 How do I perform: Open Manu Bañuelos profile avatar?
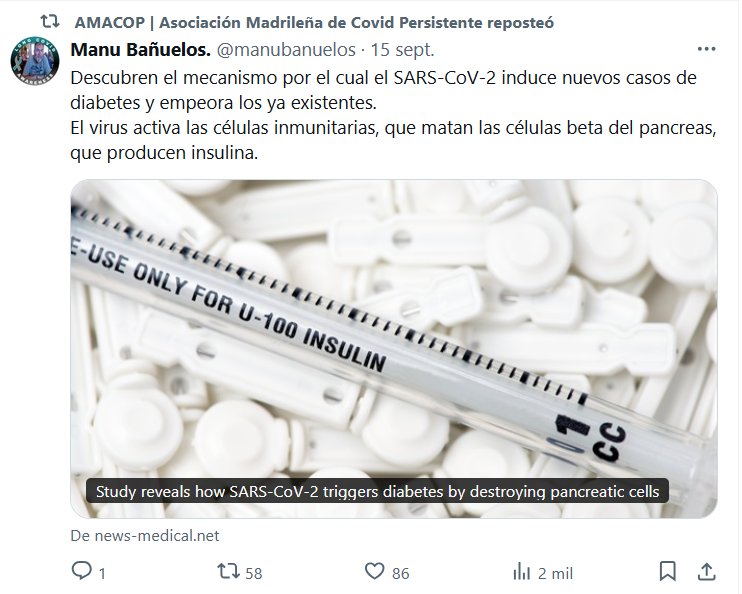(x=35, y=61)
